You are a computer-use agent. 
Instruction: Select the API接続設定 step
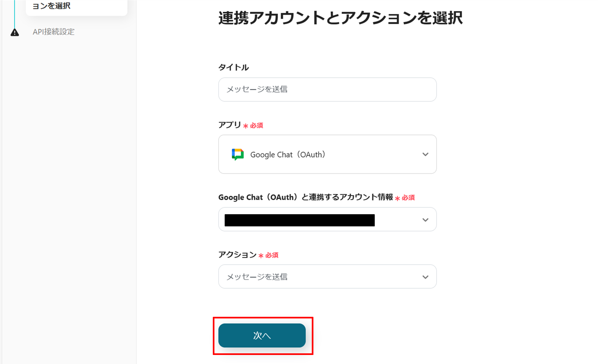tap(53, 32)
